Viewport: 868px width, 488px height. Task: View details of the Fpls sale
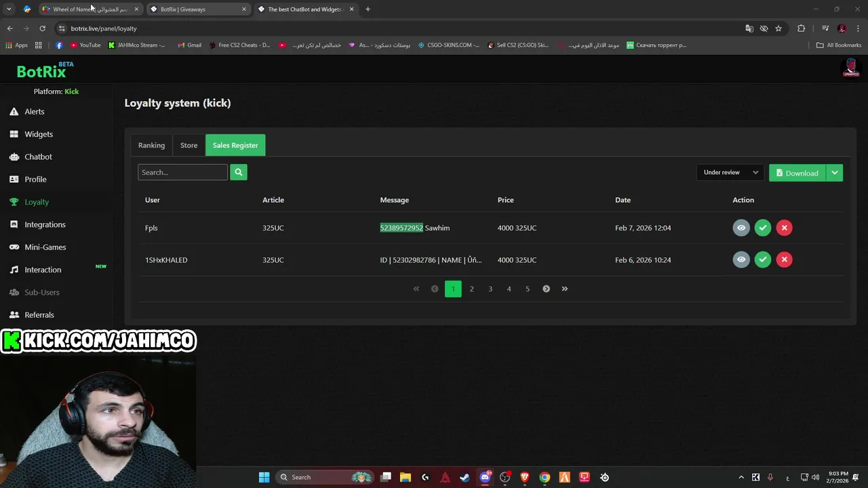click(x=741, y=228)
